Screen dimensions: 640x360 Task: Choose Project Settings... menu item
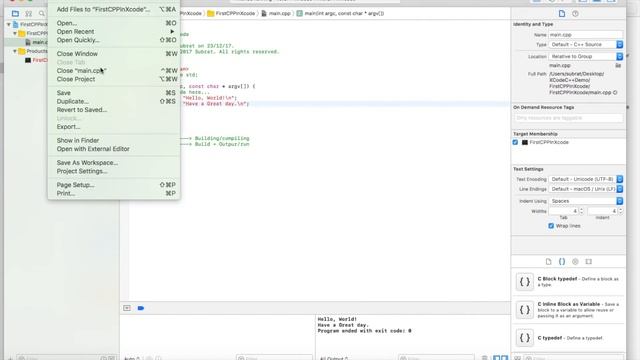point(114,171)
